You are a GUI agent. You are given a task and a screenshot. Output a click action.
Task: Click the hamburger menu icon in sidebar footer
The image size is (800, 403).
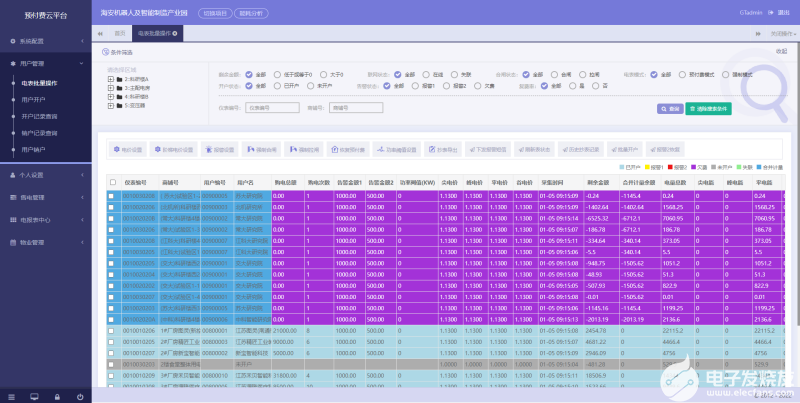point(12,396)
